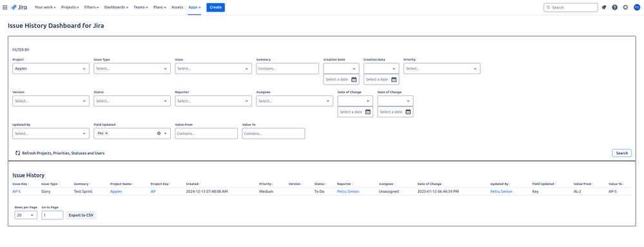Expand the Project dropdown showing Apples
The image size is (644, 247).
[x=51, y=68]
